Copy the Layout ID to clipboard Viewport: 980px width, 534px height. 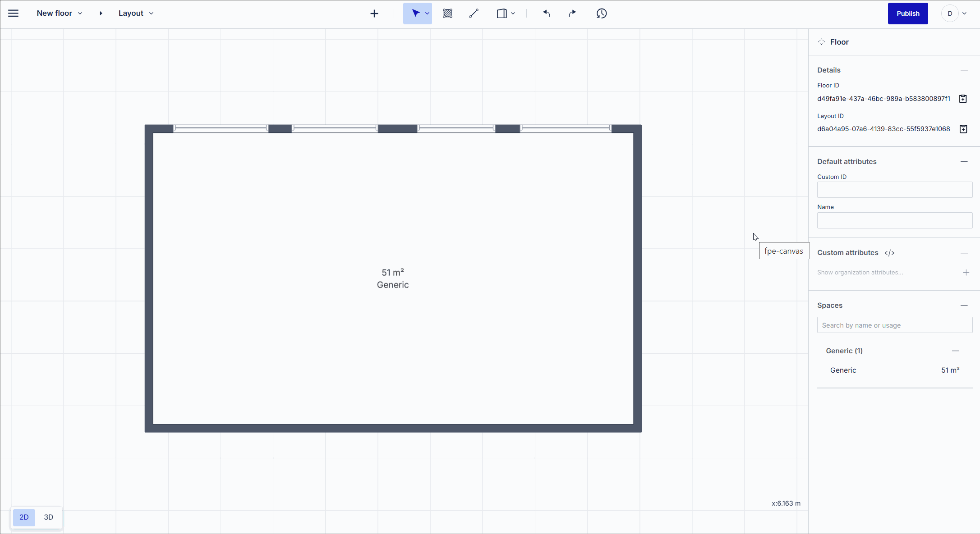963,129
